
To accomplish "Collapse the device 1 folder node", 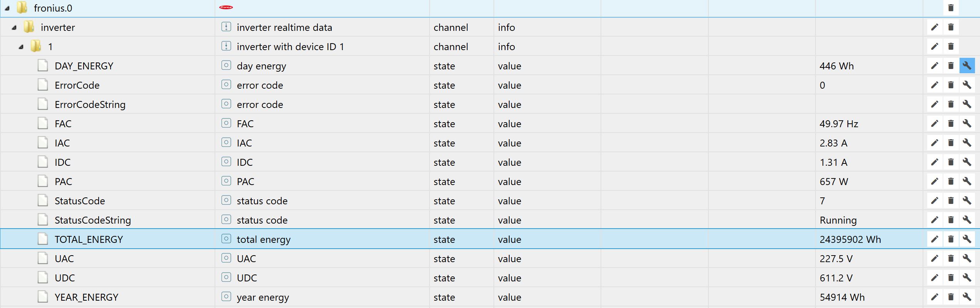I will 21,47.
